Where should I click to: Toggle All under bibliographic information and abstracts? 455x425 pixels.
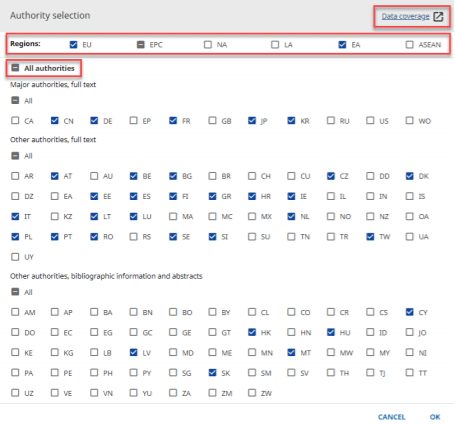[x=15, y=292]
